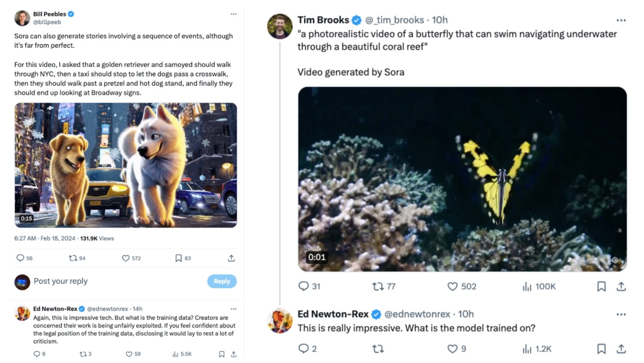This screenshot has width=644, height=363.
Task: Share Bill Peebles' tweet via upload icon
Action: pos(231,258)
